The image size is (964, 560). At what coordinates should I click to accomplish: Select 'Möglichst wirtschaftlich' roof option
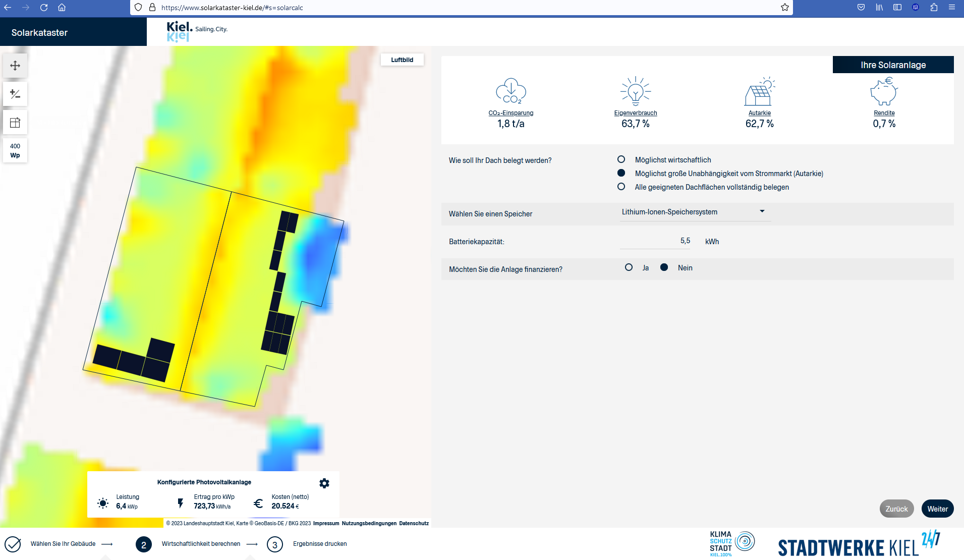pyautogui.click(x=621, y=159)
